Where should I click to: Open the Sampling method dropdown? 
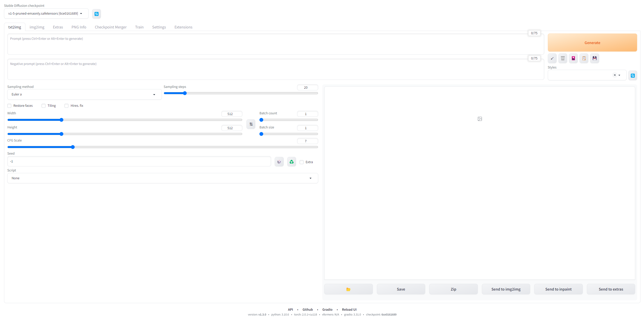coord(84,94)
